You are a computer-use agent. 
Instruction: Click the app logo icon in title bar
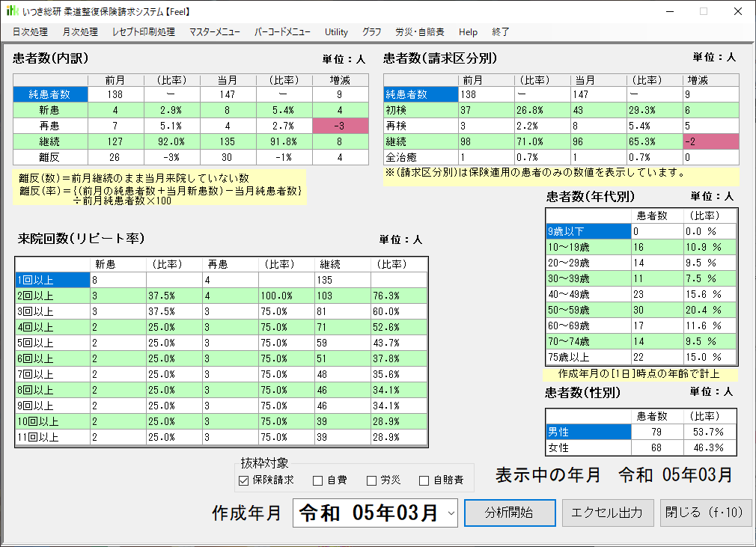pyautogui.click(x=12, y=11)
